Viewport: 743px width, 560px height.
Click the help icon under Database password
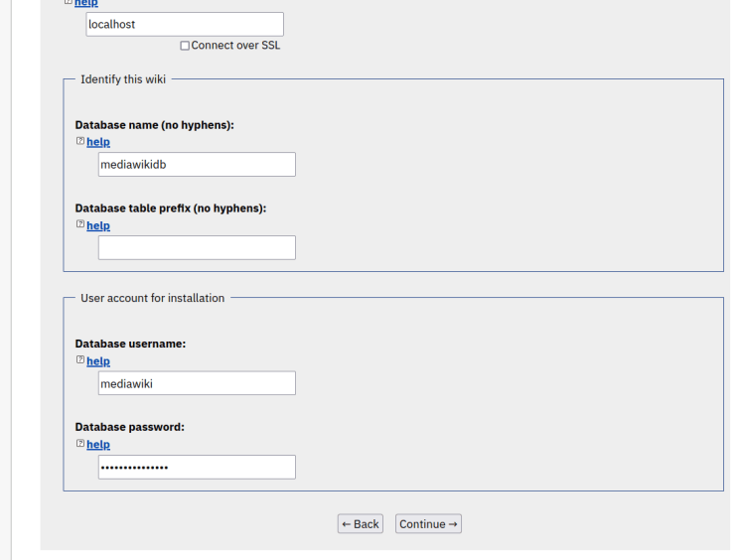pyautogui.click(x=79, y=444)
